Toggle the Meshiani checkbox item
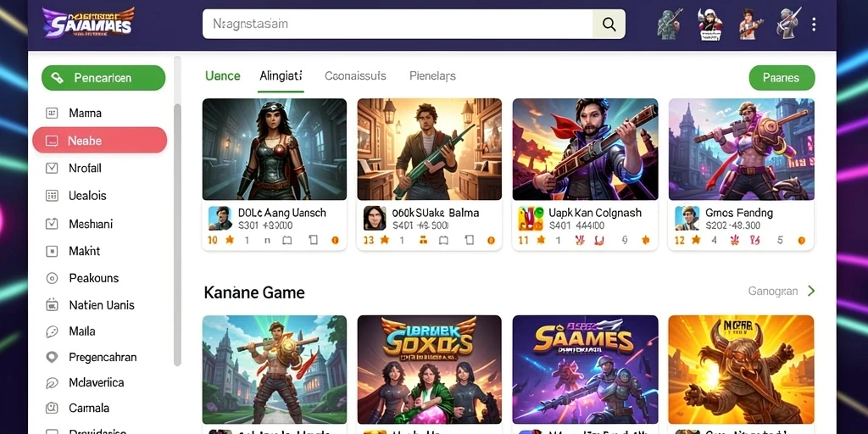 tap(52, 224)
